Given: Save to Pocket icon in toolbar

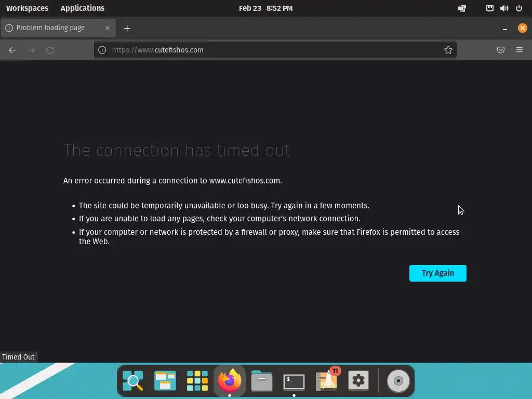Looking at the screenshot, I should point(501,50).
